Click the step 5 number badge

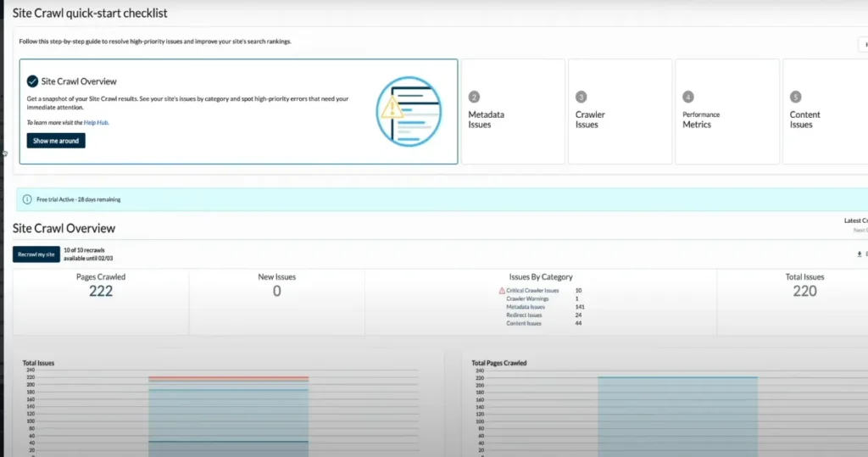(x=795, y=97)
